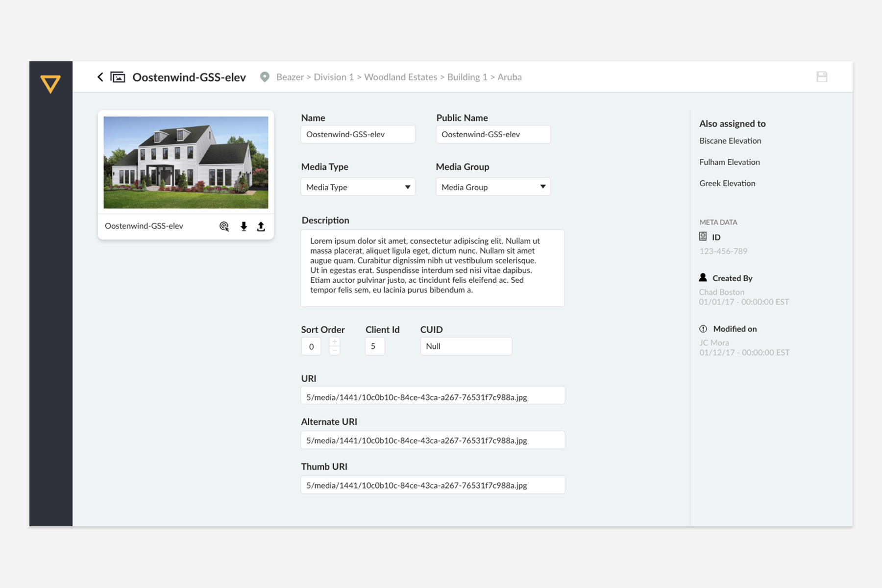Click the ID badge icon in Meta Data
The width and height of the screenshot is (882, 588).
(703, 237)
